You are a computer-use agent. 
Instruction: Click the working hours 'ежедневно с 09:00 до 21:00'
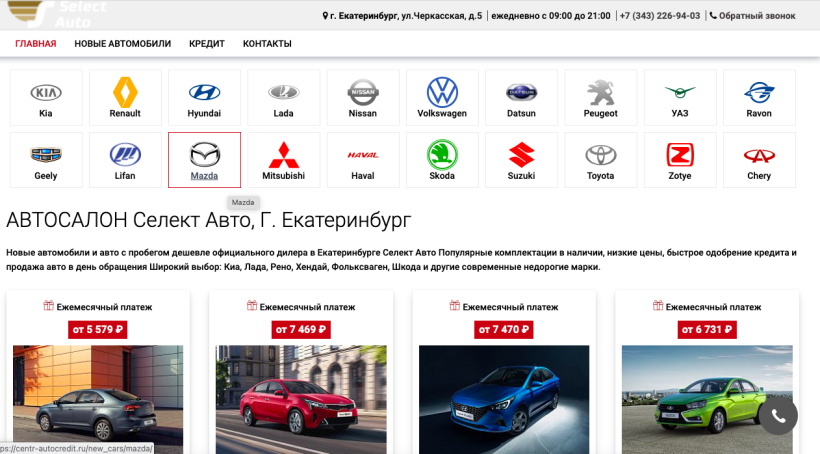(551, 16)
